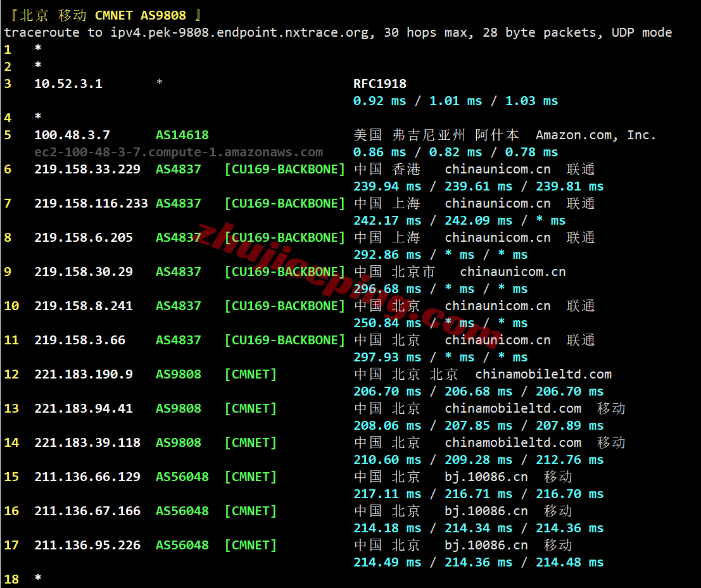Select latency value 212.76 ms
This screenshot has width=701, height=588.
pos(570,460)
